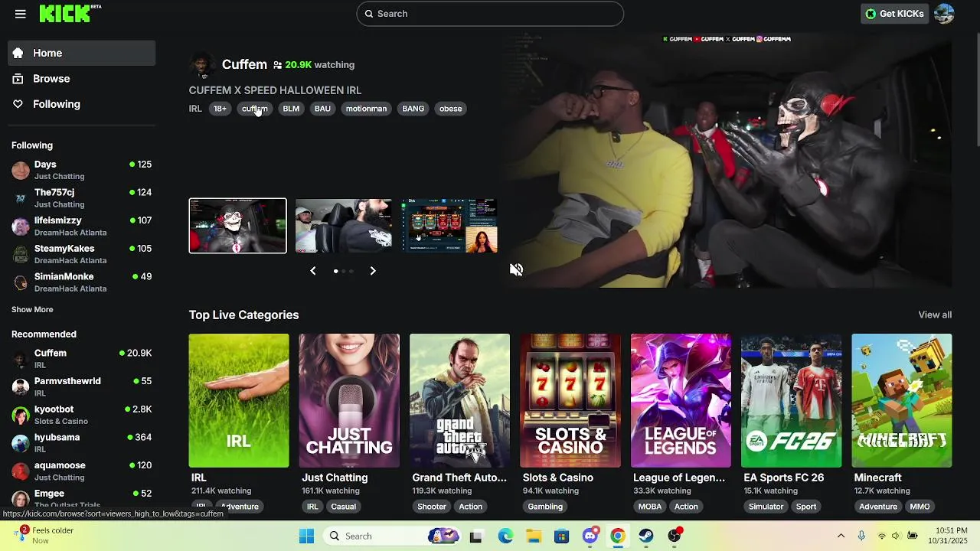Click the Chrome taskbar icon
Viewport: 980px width, 551px height.
618,536
